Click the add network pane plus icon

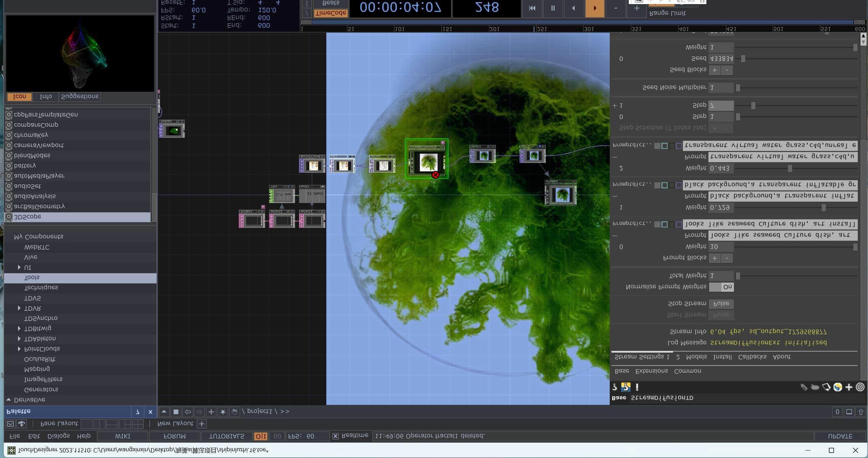point(211,412)
